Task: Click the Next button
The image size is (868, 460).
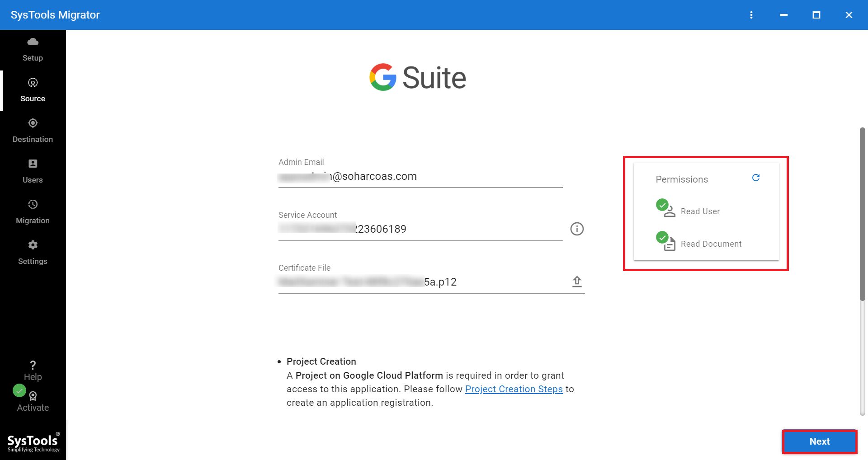Action: coord(820,441)
